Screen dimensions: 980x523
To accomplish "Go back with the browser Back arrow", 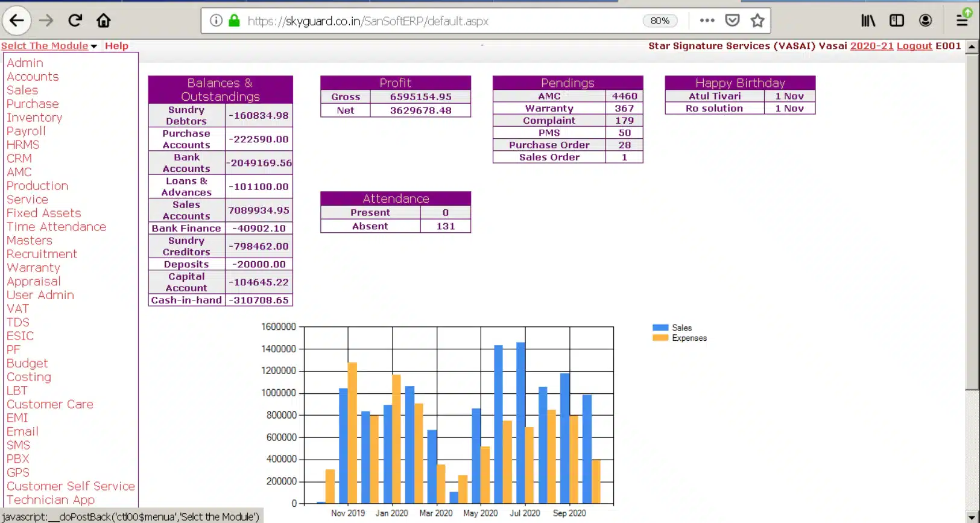I will click(x=17, y=21).
